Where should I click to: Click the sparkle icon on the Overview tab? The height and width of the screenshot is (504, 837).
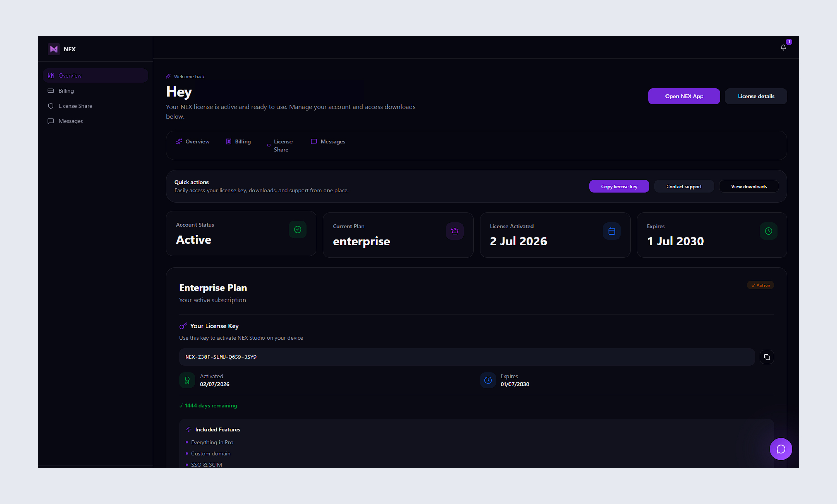click(x=179, y=141)
